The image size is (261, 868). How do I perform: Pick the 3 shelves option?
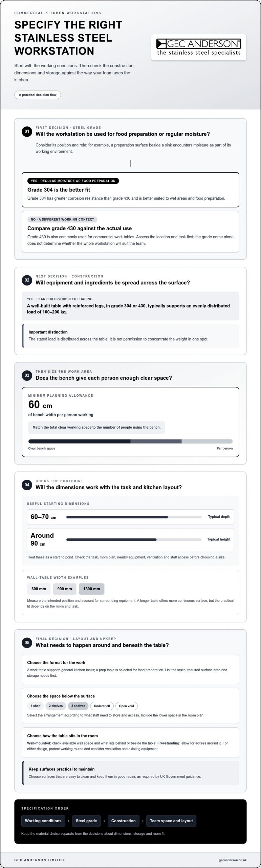click(78, 706)
